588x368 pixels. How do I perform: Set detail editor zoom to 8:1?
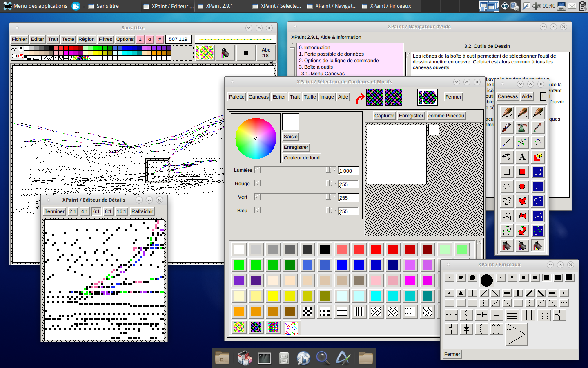(108, 211)
